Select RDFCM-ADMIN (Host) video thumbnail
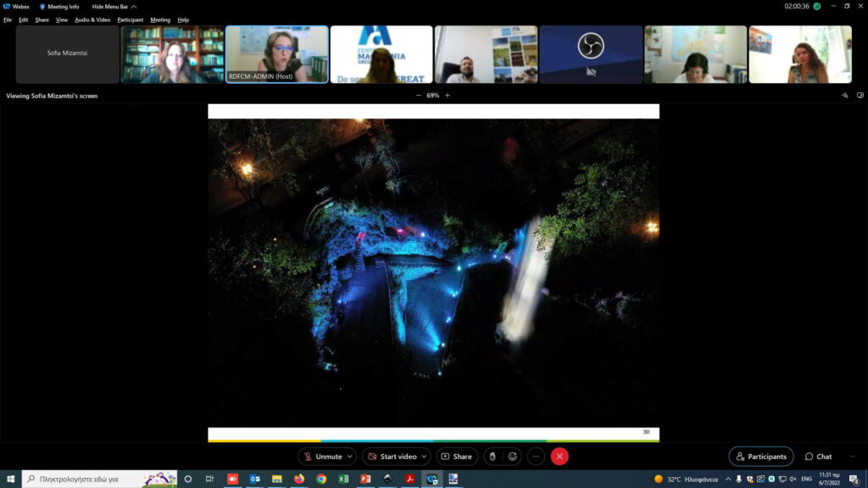Image resolution: width=868 pixels, height=488 pixels. 276,54
